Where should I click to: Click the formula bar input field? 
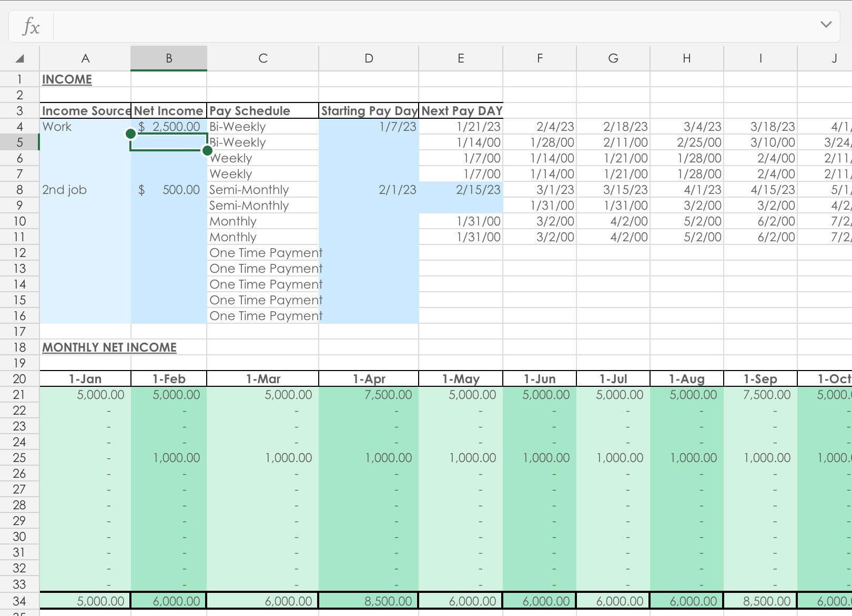421,25
